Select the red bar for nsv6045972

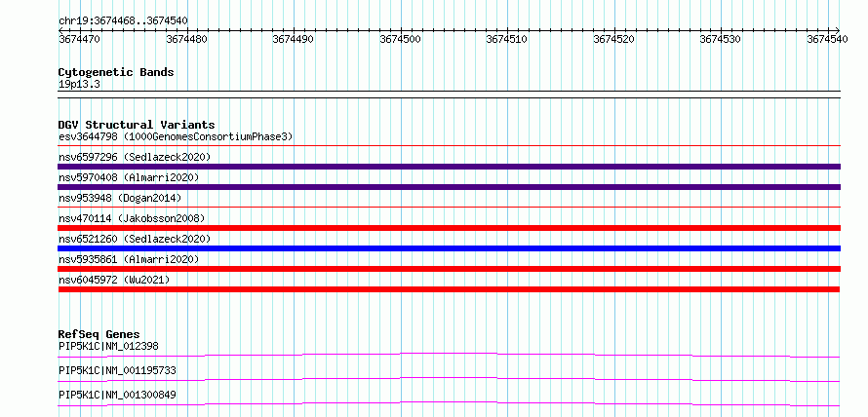click(449, 289)
